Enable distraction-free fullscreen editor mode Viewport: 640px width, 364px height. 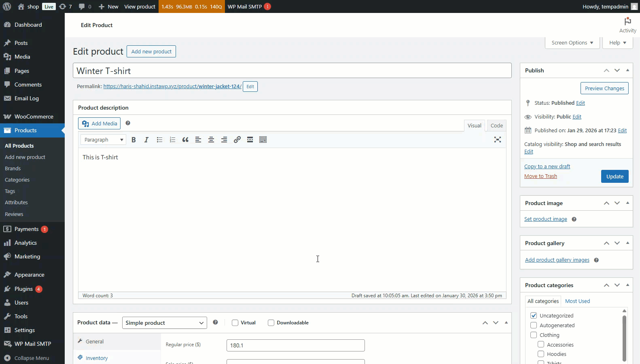[x=498, y=140]
